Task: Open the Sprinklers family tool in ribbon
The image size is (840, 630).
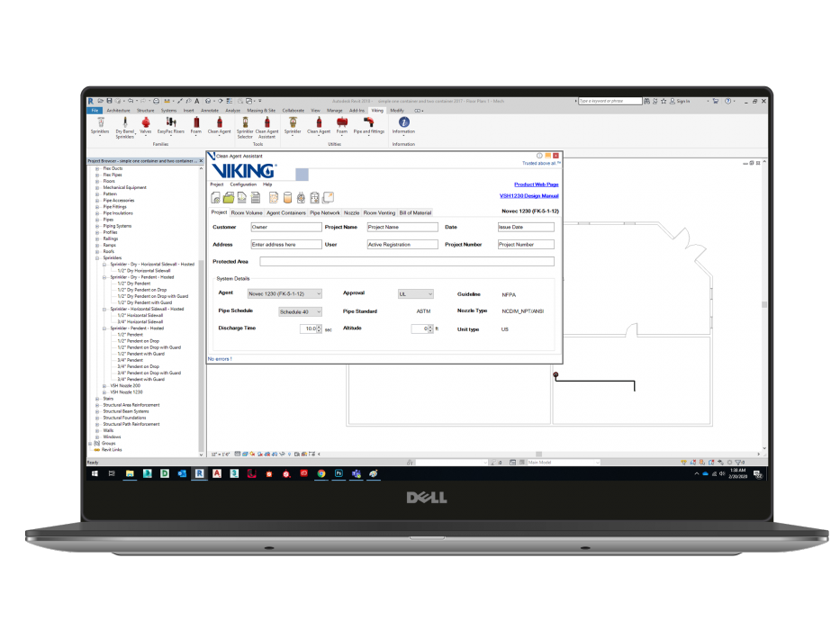Action: click(100, 125)
